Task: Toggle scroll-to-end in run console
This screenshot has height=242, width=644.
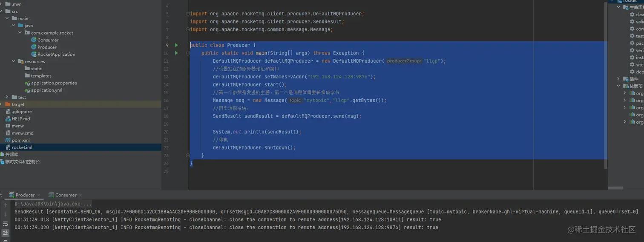Action: pos(6,233)
